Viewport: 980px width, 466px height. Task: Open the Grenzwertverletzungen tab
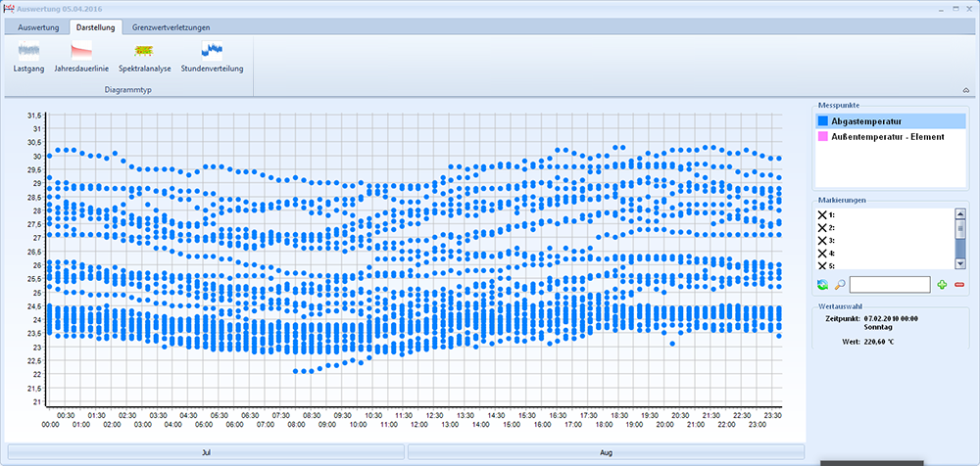pos(171,27)
